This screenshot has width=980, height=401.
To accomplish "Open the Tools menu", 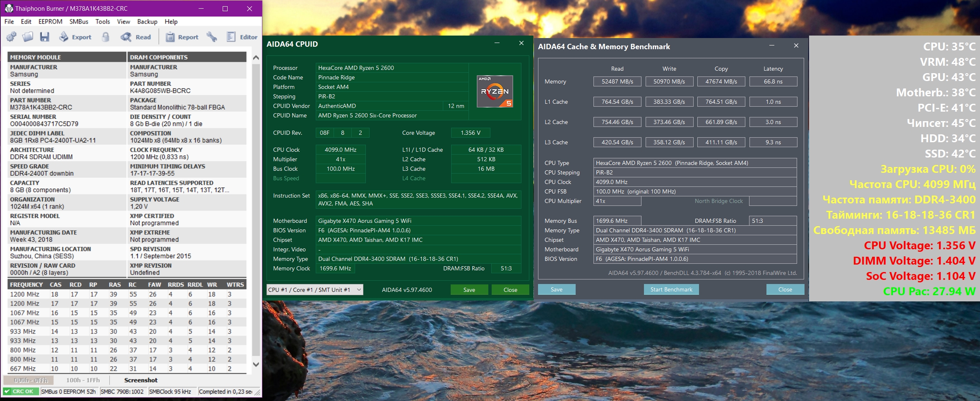I will click(x=103, y=21).
